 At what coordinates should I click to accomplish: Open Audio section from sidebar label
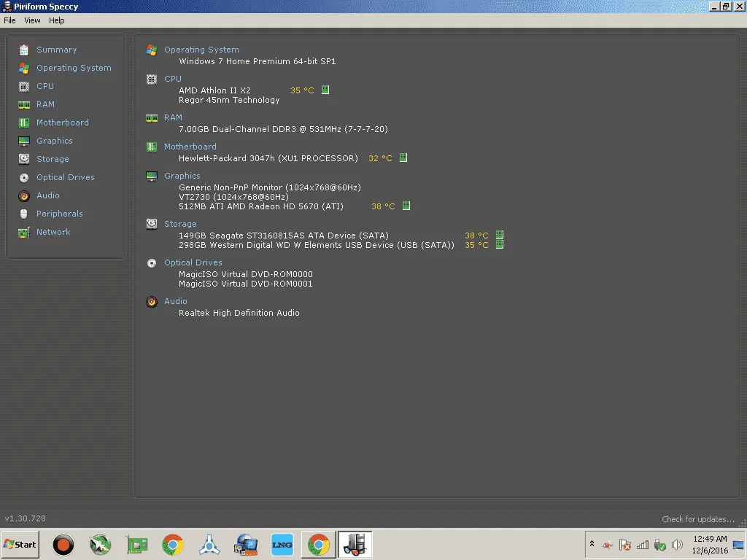point(47,195)
